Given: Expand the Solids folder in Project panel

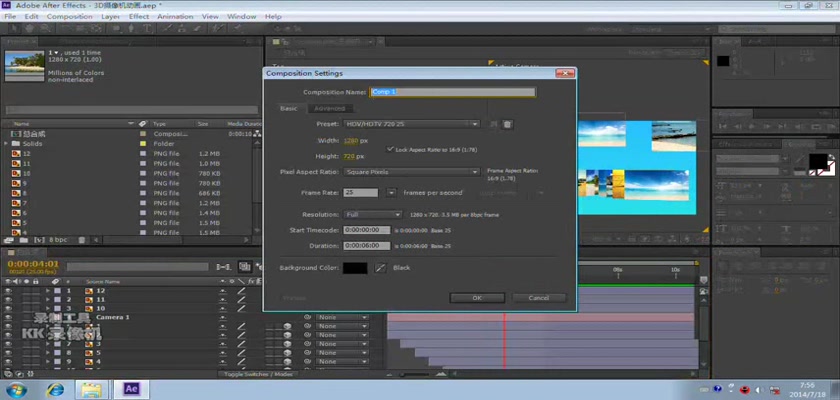Looking at the screenshot, I should coord(6,144).
